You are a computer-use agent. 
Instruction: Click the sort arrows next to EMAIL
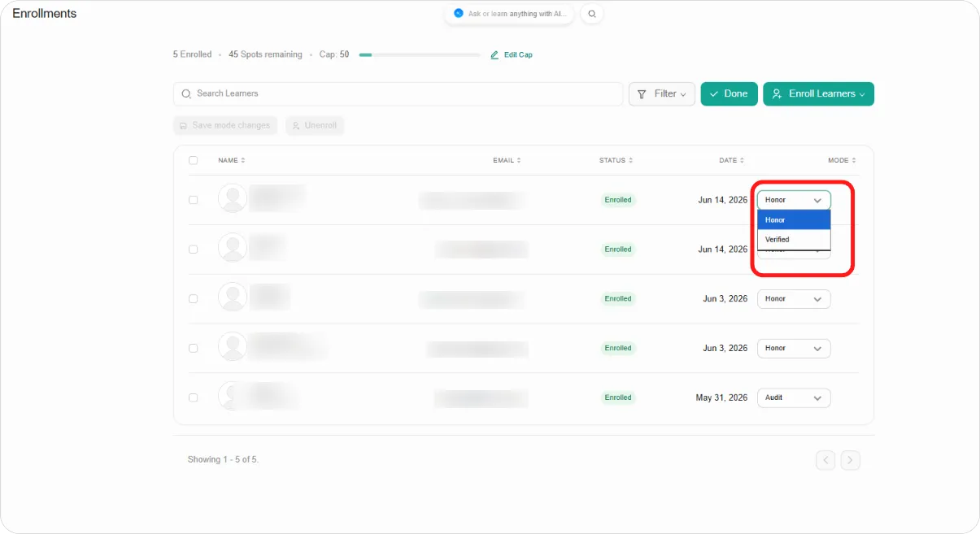[x=519, y=161]
